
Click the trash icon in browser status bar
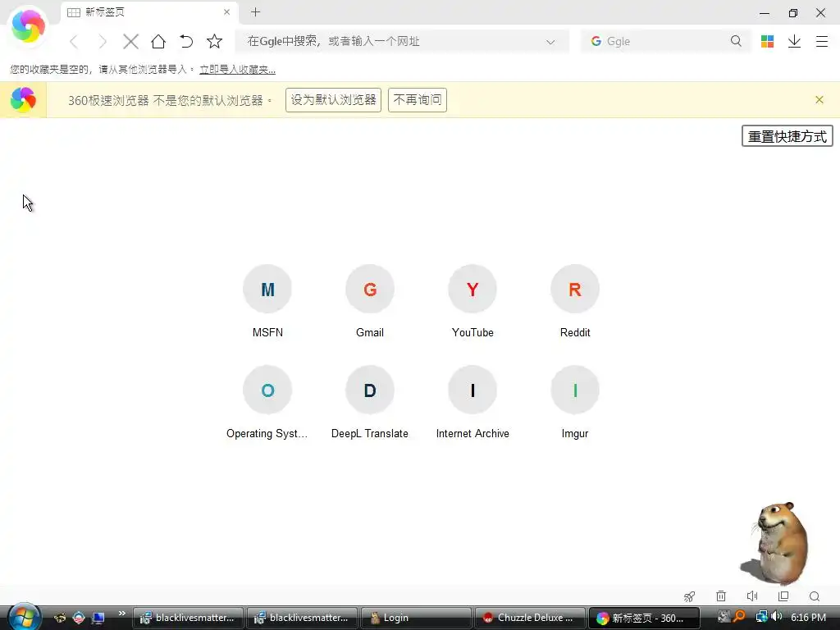tap(721, 596)
